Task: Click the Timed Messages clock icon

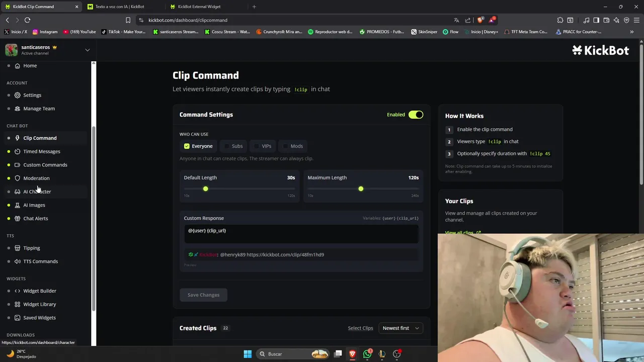Action: point(18,151)
